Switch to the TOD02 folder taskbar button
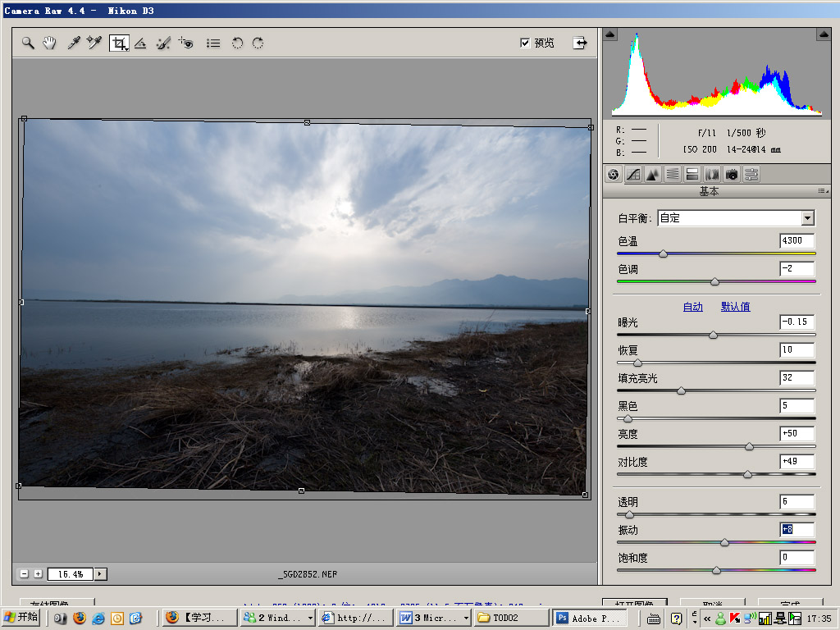The width and height of the screenshot is (840, 630). (512, 619)
